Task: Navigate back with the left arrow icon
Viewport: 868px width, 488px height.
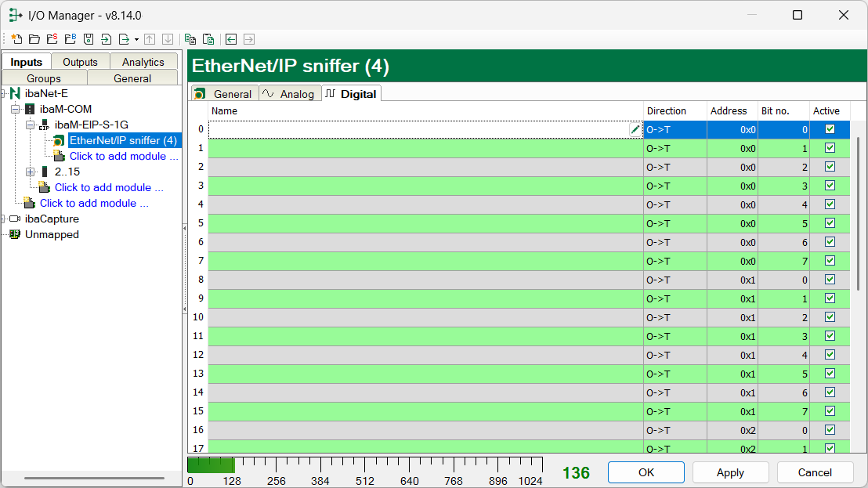Action: (231, 39)
